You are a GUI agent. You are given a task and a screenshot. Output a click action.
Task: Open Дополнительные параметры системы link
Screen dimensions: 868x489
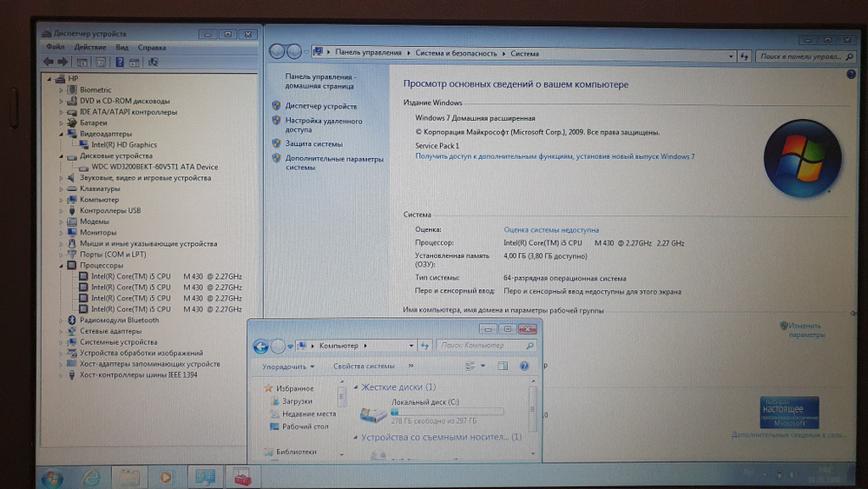click(x=334, y=162)
